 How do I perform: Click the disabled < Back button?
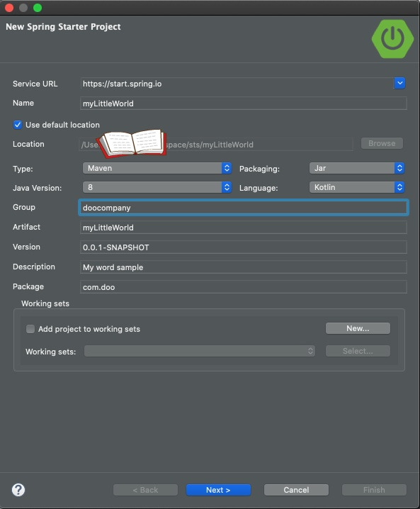tap(145, 490)
